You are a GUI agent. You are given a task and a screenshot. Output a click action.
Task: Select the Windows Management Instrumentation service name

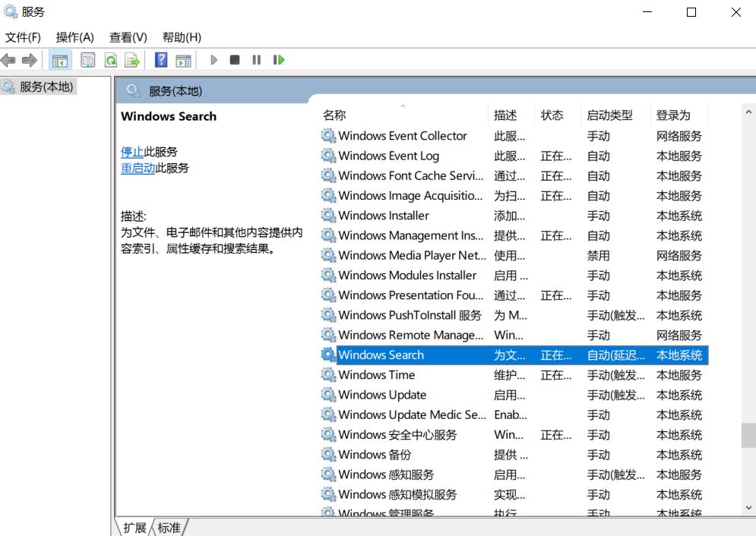click(411, 235)
